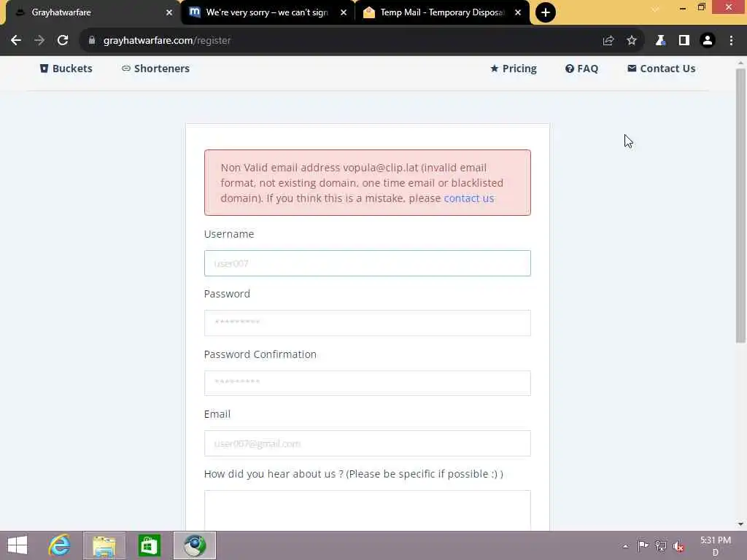
Task: Open the network tray icon
Action: click(661, 545)
